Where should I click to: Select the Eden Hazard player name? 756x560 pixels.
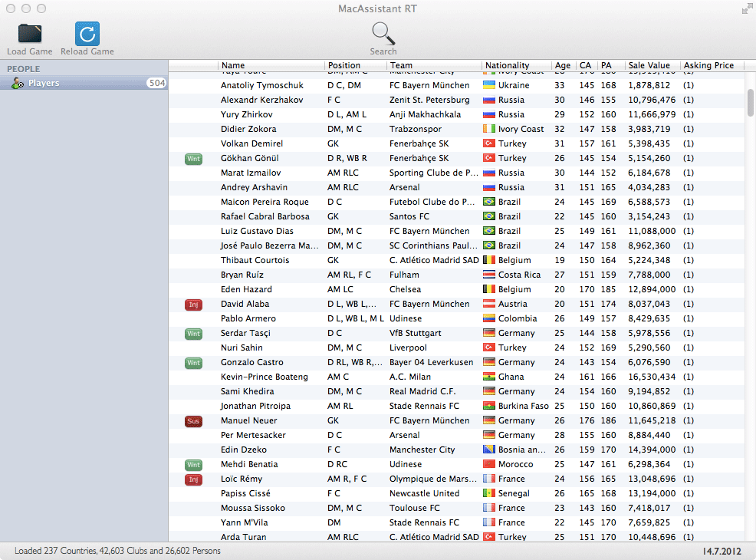pyautogui.click(x=246, y=289)
